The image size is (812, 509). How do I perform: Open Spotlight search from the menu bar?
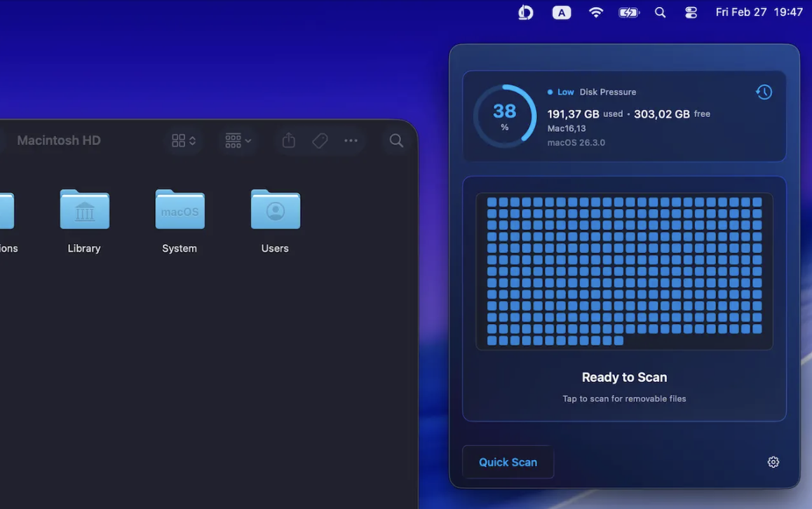coord(660,12)
